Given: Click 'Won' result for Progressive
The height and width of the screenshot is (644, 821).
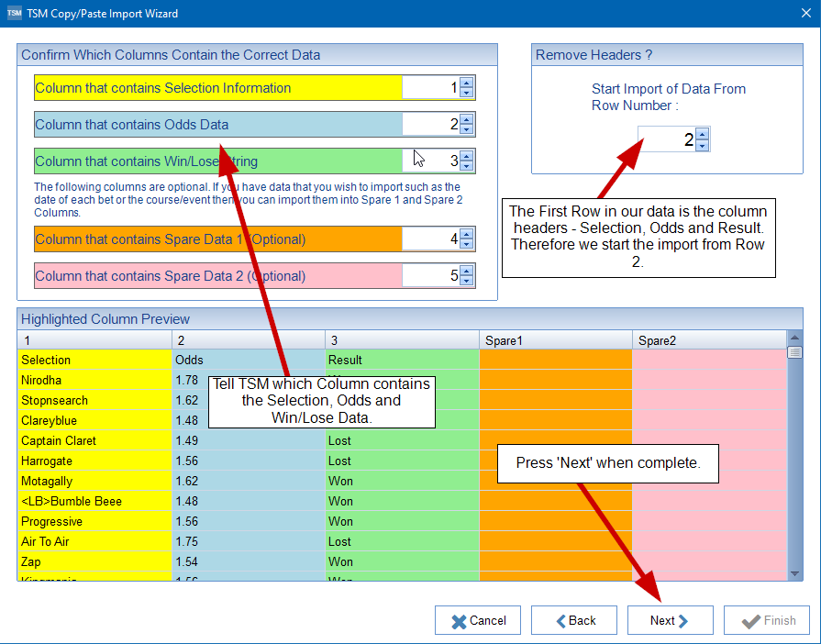Looking at the screenshot, I should pyautogui.click(x=402, y=521).
